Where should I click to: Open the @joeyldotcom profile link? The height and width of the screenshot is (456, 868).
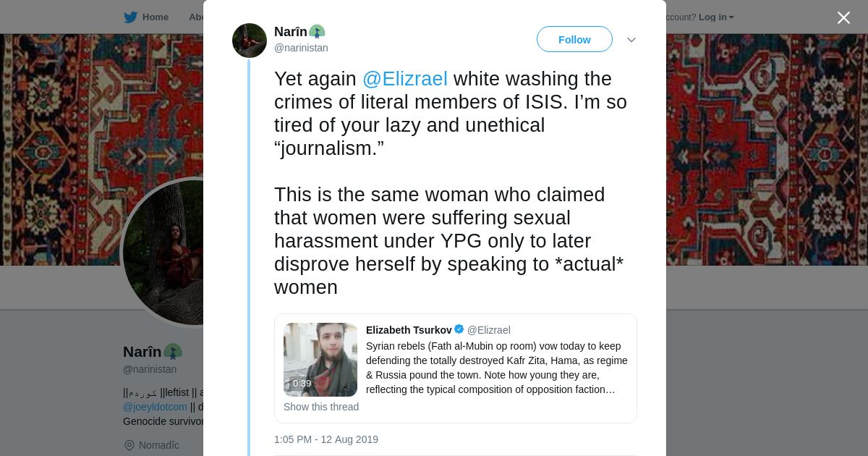pyautogui.click(x=155, y=407)
